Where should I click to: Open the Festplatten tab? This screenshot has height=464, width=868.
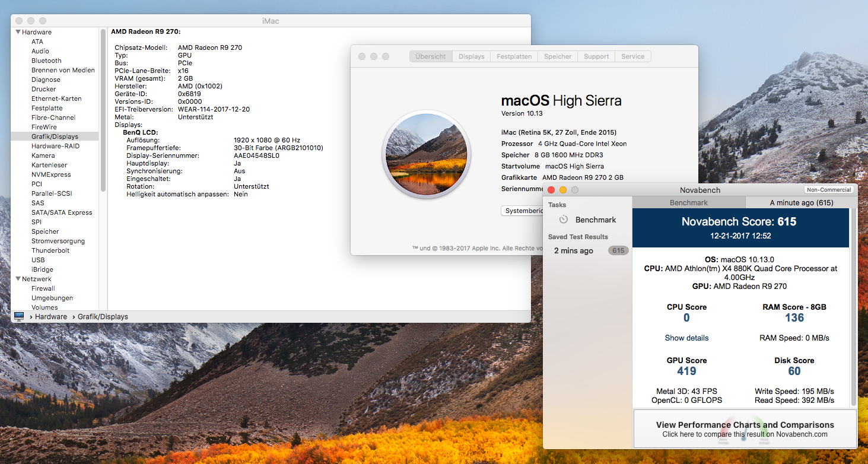tap(514, 56)
